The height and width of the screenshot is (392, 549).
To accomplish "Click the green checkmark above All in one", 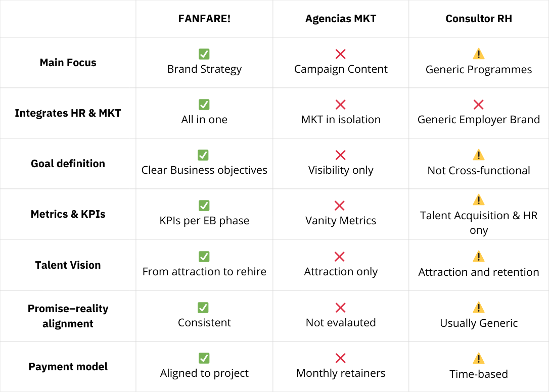I will coord(204,105).
